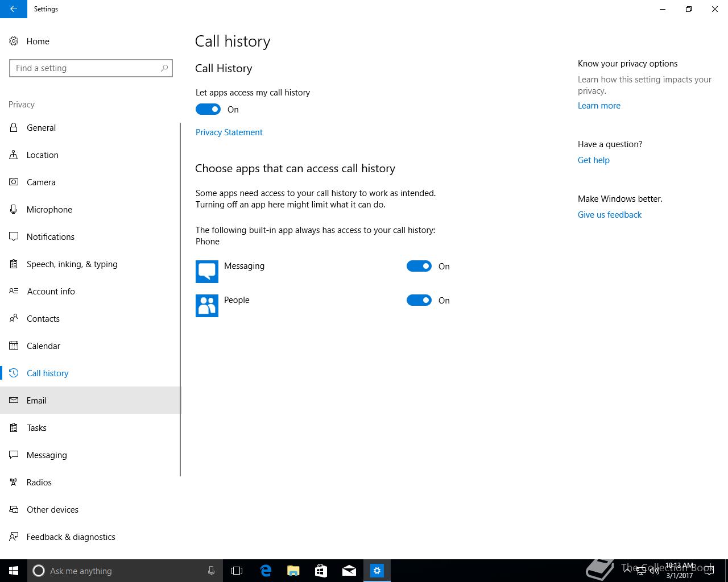Disable call history access for People
The height and width of the screenshot is (582, 728).
tap(419, 300)
